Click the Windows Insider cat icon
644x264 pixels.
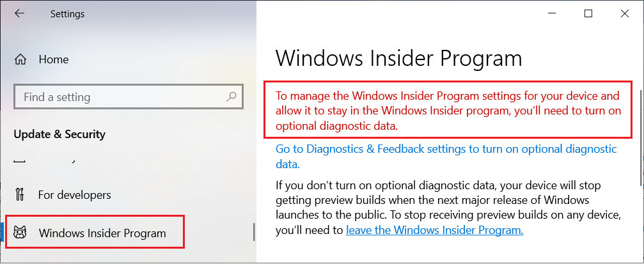(x=20, y=233)
